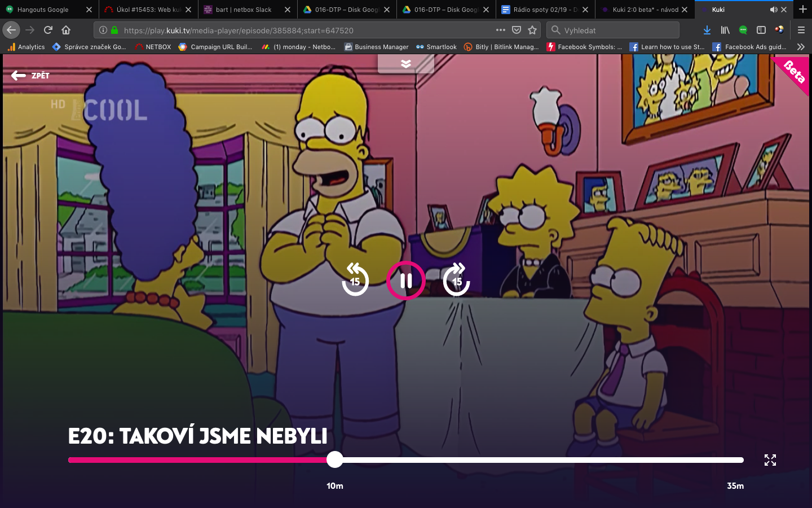Open the Firefox application menu
Viewport: 812px width, 508px height.
click(x=801, y=30)
